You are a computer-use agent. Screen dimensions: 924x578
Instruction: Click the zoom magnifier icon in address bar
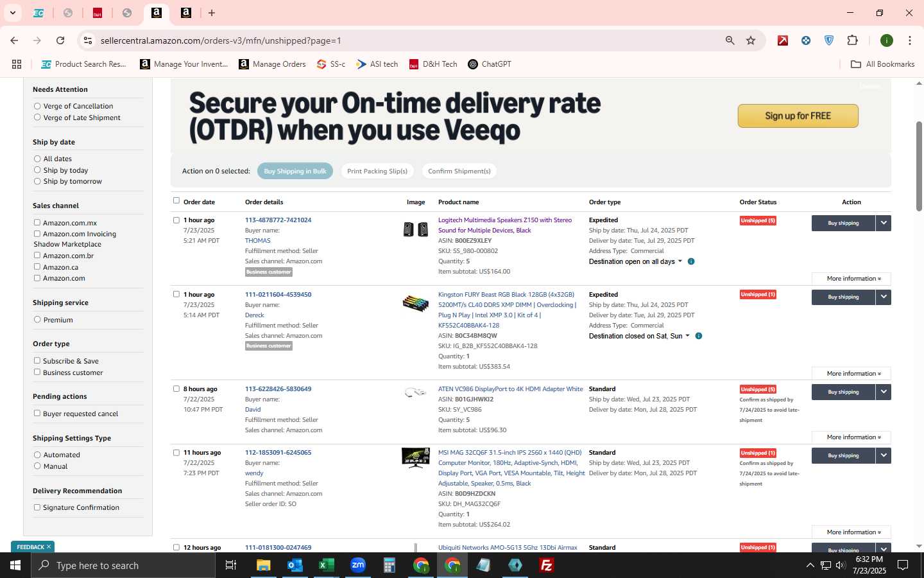click(730, 40)
